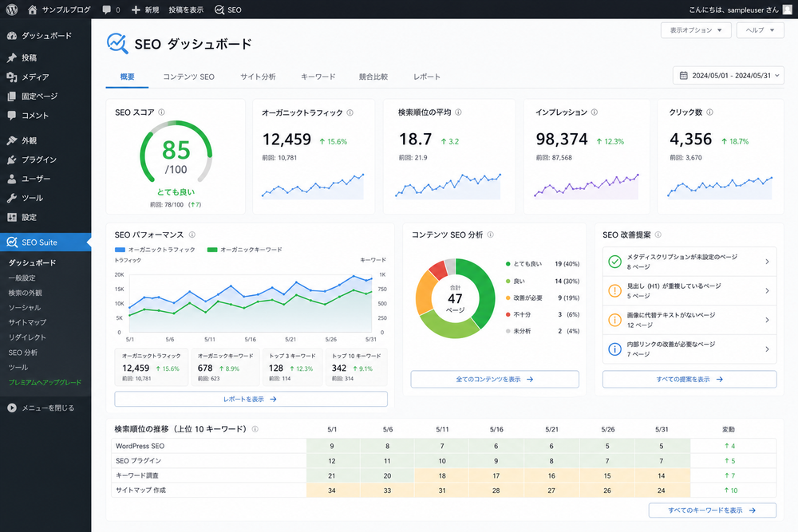Viewport: 798px width, 532px height.
Task: Open the サイトマップ submenu item
Action: (x=27, y=322)
